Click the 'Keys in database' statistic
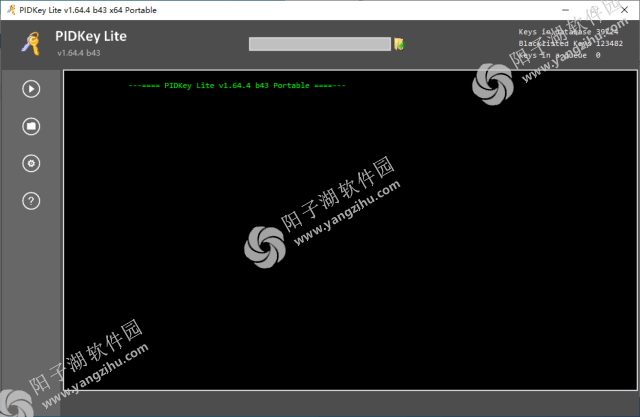The height and width of the screenshot is (417, 640). click(568, 32)
